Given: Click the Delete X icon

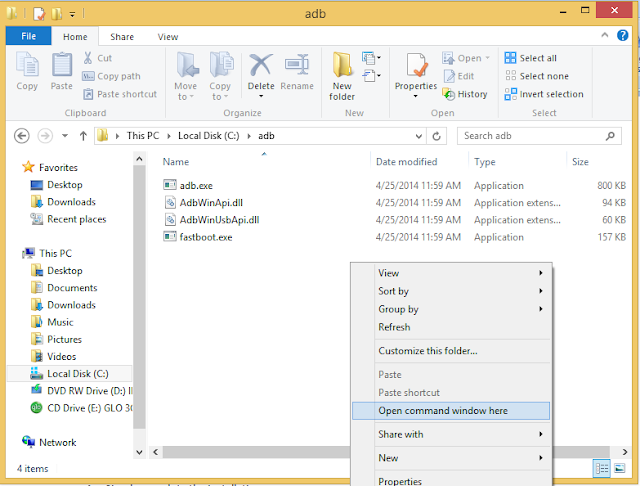Looking at the screenshot, I should 261,65.
